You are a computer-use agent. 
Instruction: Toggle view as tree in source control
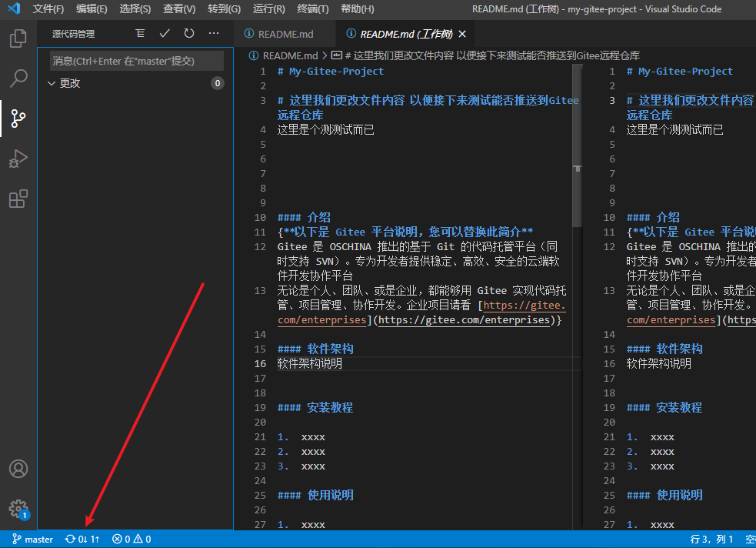pos(140,33)
